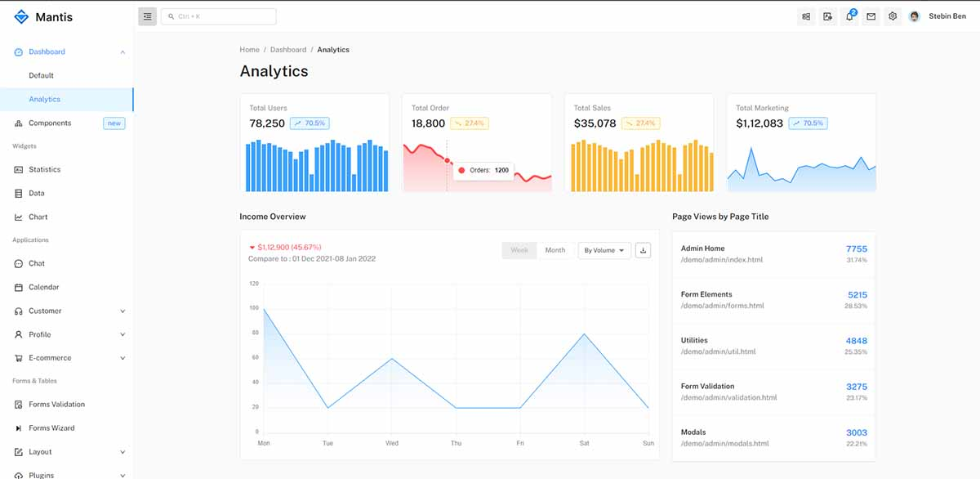Click the mega menu grid icon
Viewport: 980px width, 479px height.
pyautogui.click(x=806, y=16)
